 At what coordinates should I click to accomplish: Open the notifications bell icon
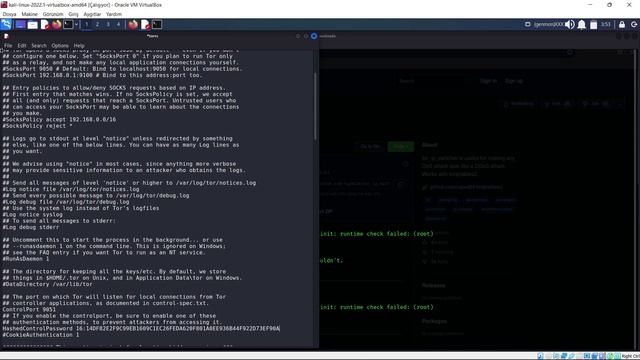[x=582, y=24]
